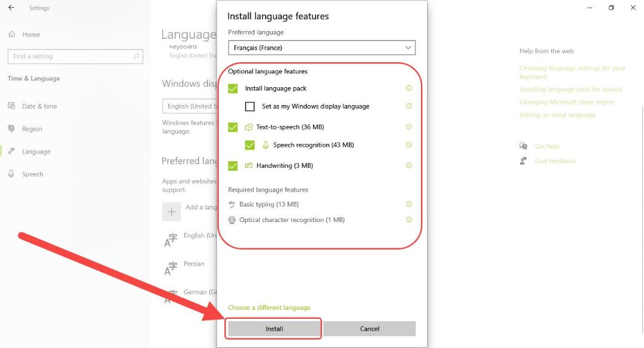Go to Region settings page
This screenshot has width=644, height=348.
32,129
